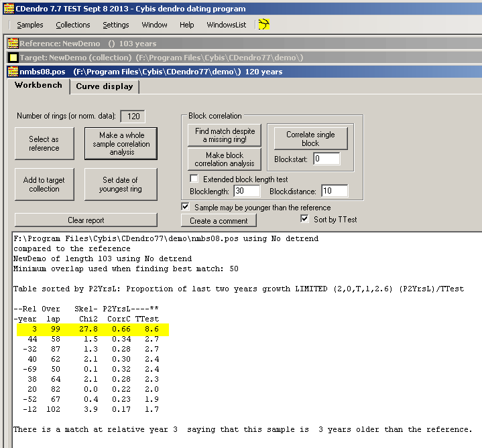This screenshot has width=482, height=448.
Task: Click the nmbs08.pos window icon
Action: [13, 72]
